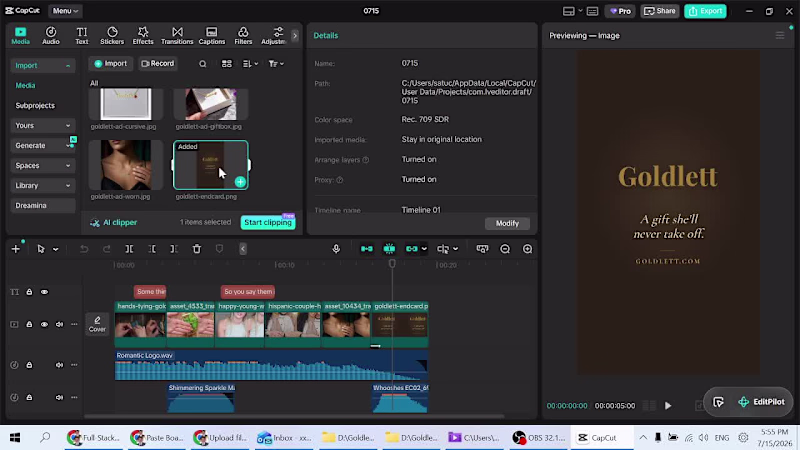Start voiceover recording with microphone icon

(336, 249)
